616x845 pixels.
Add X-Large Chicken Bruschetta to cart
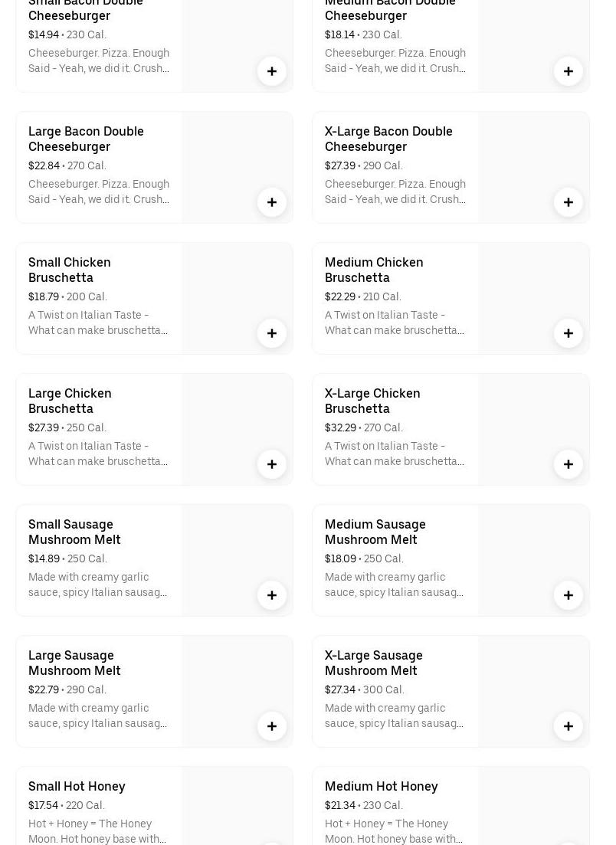568,464
